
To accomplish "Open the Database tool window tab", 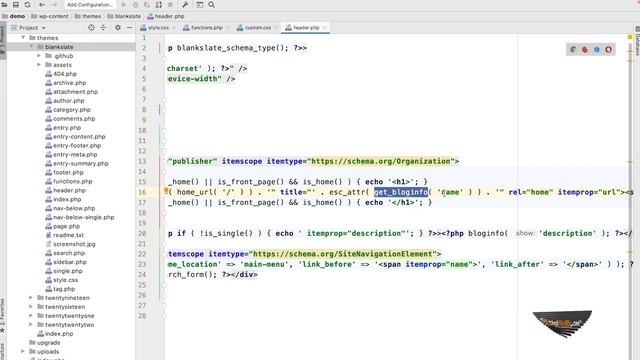I will 637,41.
